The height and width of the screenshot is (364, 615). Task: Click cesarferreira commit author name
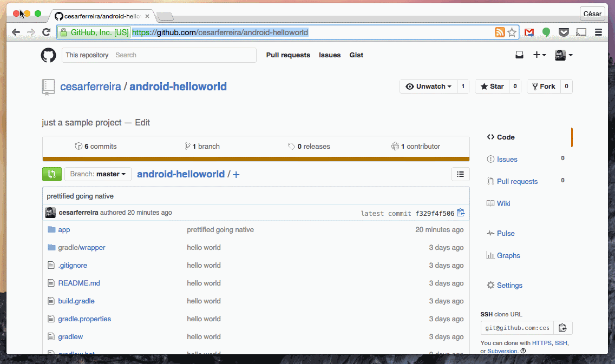click(x=78, y=213)
